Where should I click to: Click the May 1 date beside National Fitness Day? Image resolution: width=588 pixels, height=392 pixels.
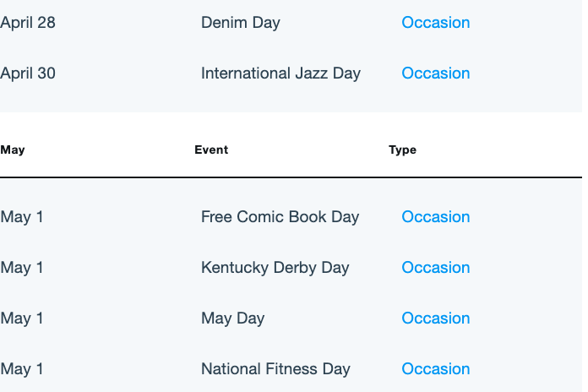pyautogui.click(x=22, y=369)
